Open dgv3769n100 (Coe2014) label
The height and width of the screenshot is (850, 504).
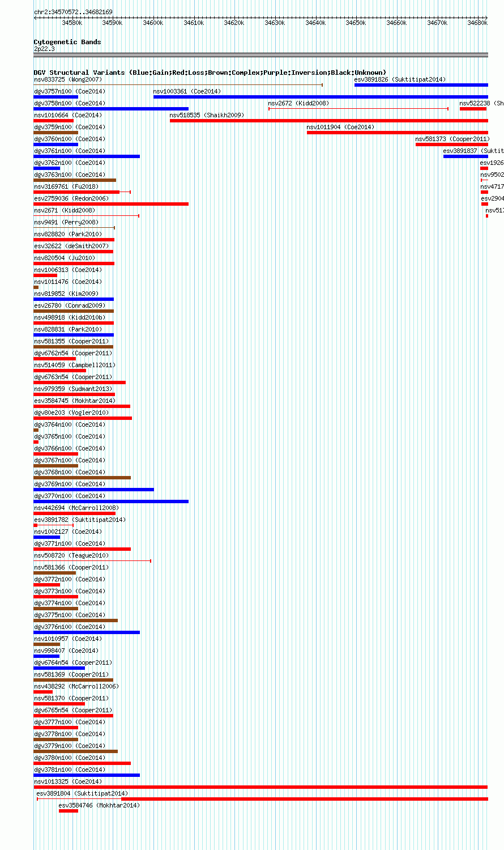click(x=70, y=484)
